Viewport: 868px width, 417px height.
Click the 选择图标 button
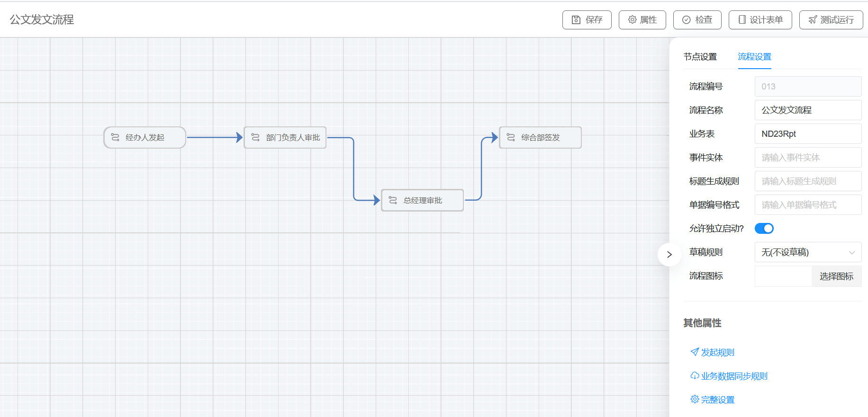coord(836,276)
